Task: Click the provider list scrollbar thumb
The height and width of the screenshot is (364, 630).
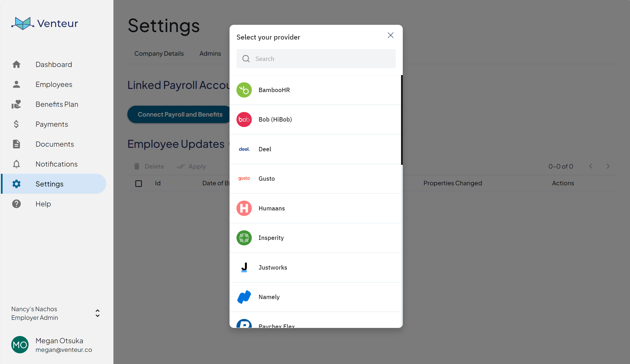Action: coord(402,120)
